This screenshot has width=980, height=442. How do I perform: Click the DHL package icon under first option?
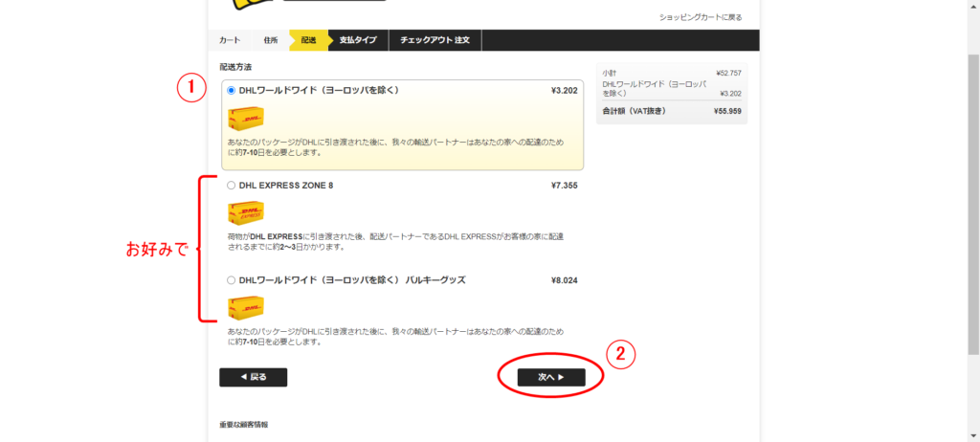pyautogui.click(x=246, y=119)
